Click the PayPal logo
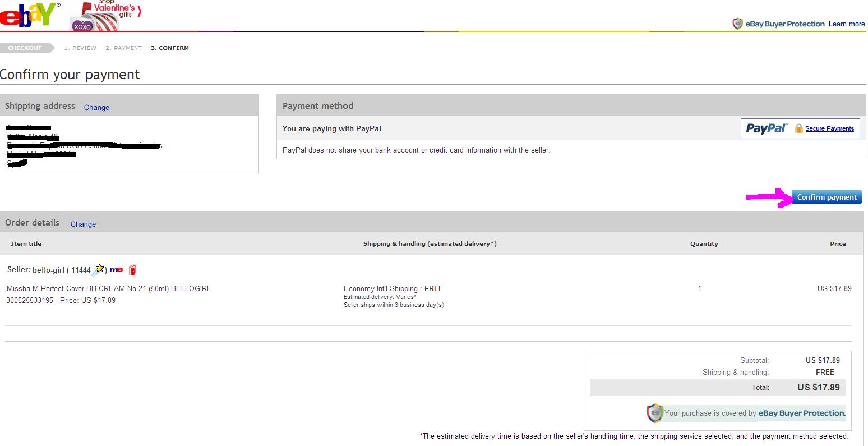The height and width of the screenshot is (446, 868). click(767, 128)
